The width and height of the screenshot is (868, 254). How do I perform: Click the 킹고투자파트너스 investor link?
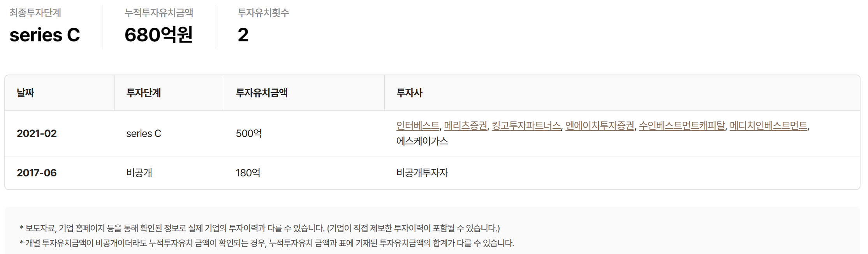click(x=526, y=126)
